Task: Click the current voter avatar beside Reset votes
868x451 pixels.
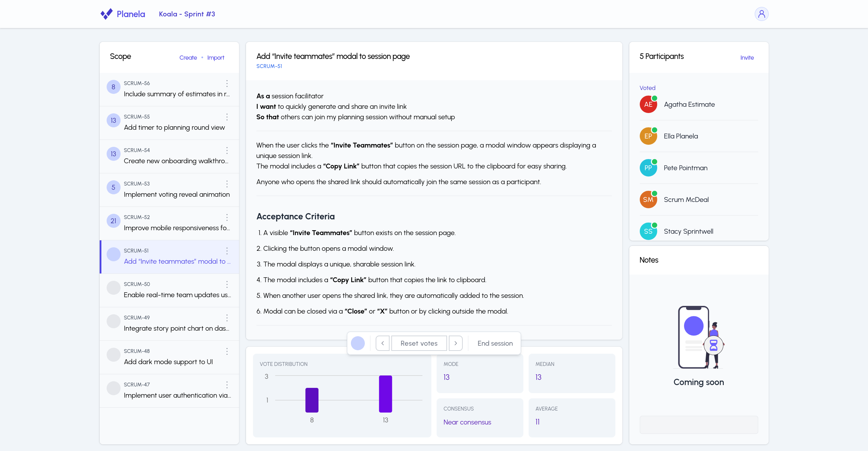Action: 358,343
